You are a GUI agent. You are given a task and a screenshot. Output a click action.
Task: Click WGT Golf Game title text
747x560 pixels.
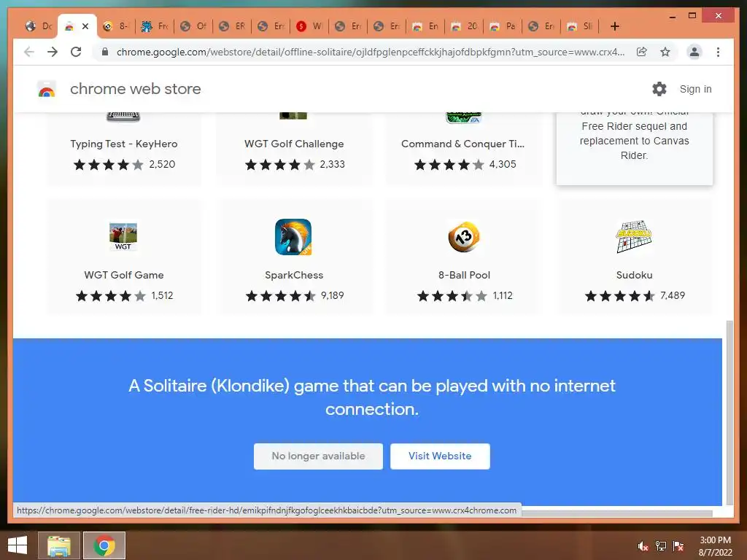(x=124, y=275)
